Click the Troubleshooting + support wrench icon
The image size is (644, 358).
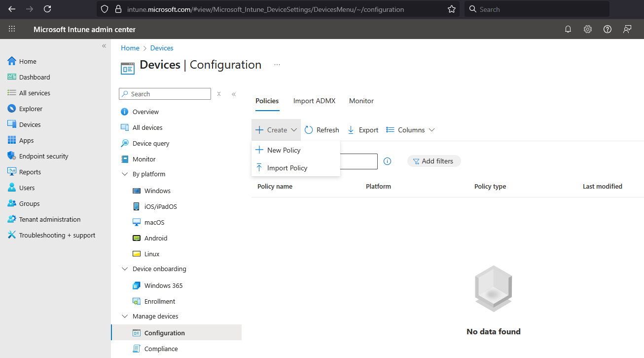pos(12,235)
